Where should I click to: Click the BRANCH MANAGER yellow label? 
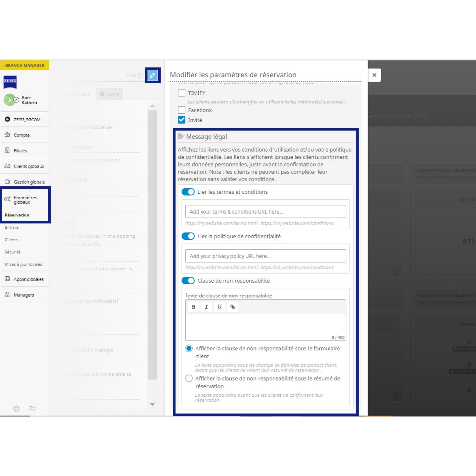click(x=25, y=65)
